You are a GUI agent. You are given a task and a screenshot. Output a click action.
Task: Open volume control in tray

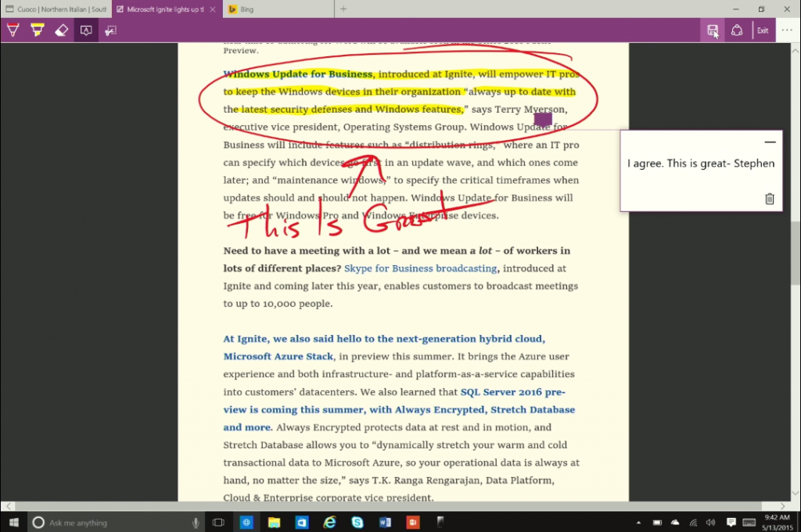pos(710,523)
